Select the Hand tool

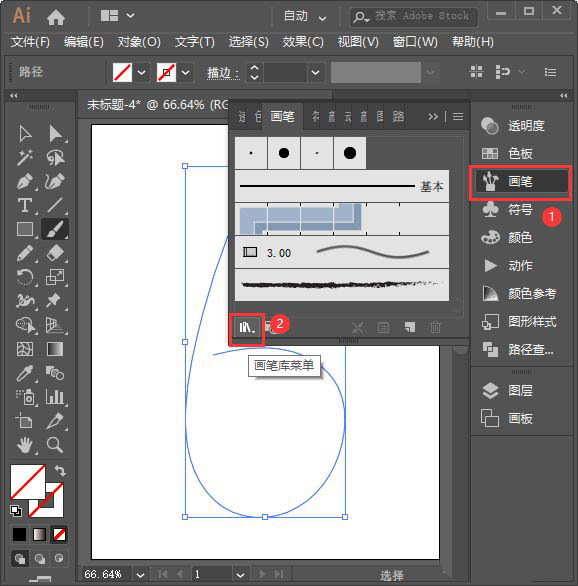point(25,445)
